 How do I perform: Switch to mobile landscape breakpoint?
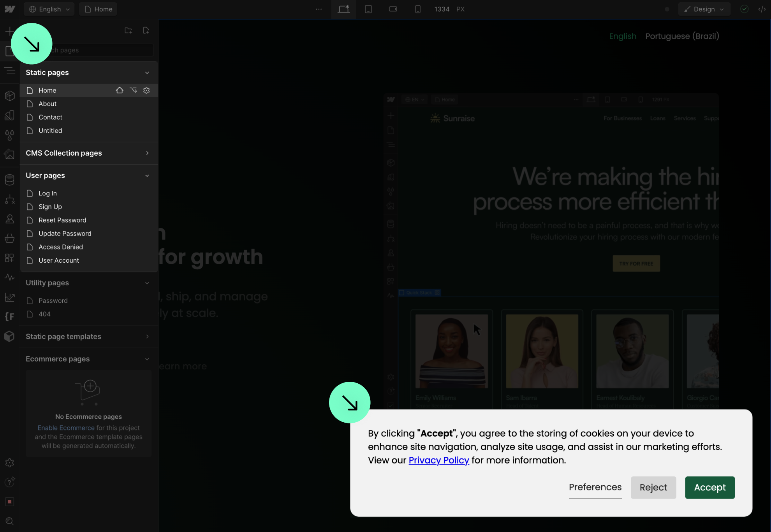coord(393,9)
